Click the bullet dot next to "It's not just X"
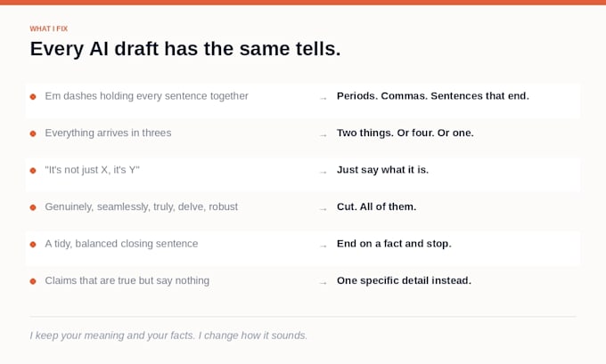Image resolution: width=606 pixels, height=364 pixels. [33, 171]
